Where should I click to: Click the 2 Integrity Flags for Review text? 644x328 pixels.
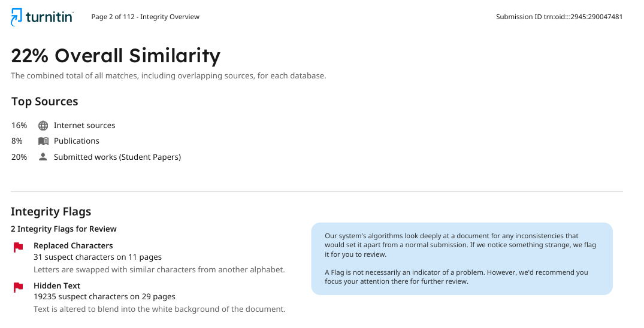click(64, 229)
